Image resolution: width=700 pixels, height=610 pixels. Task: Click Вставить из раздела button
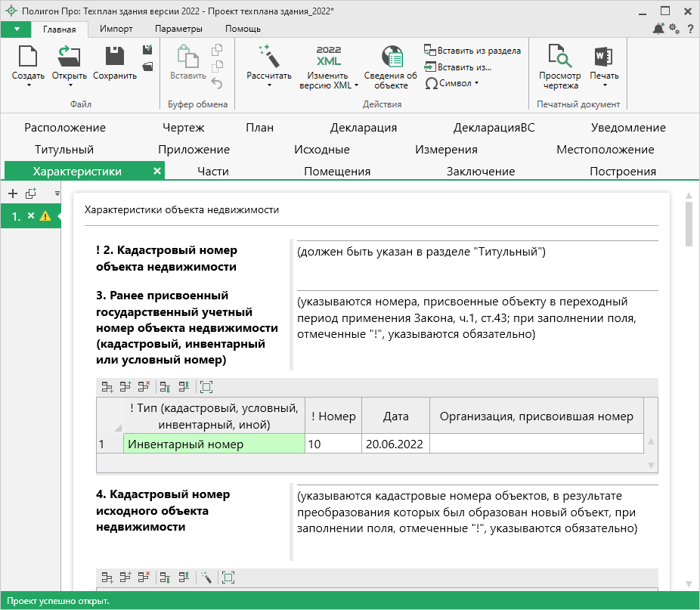[x=472, y=51]
